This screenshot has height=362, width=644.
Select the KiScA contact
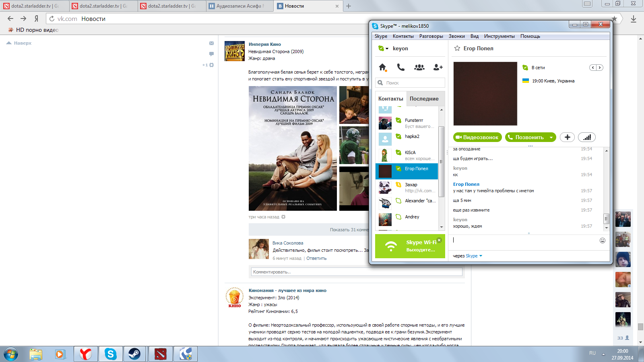point(407,155)
